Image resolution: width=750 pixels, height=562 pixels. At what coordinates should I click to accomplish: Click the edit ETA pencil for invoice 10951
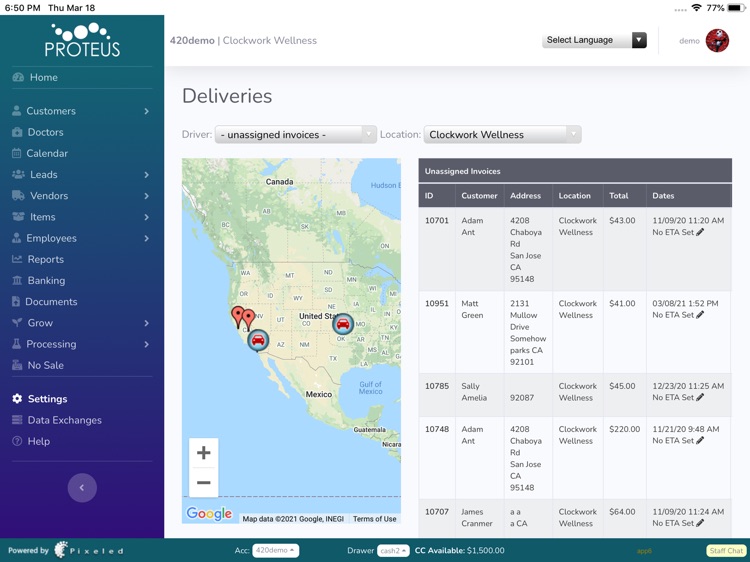[x=700, y=315]
